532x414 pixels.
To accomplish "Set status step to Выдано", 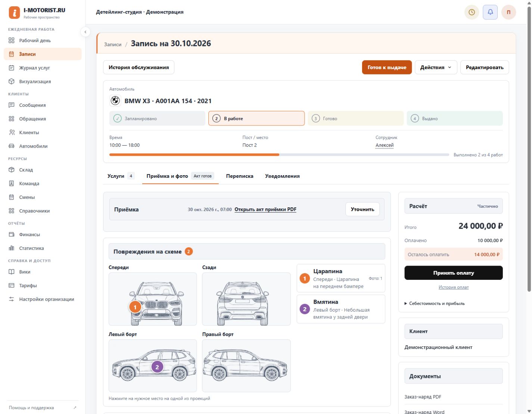I will click(455, 118).
